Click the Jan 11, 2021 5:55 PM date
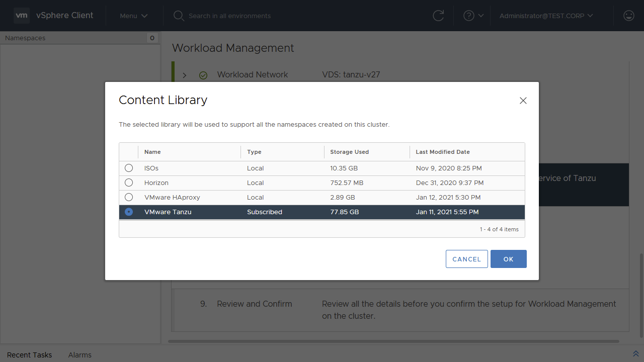644x362 pixels. [x=447, y=212]
